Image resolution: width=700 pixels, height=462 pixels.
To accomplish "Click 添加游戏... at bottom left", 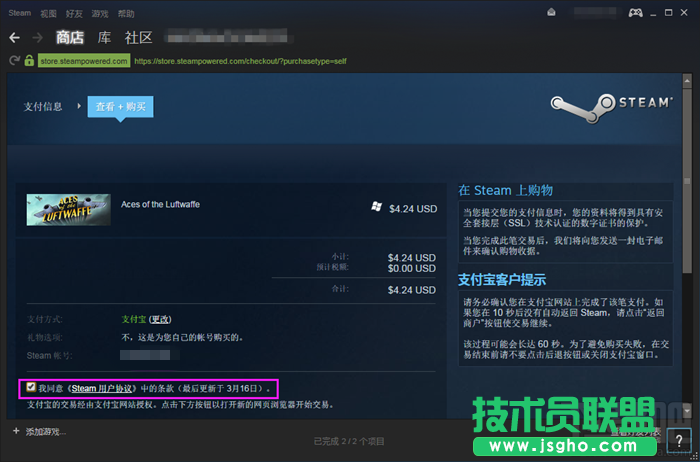I will 46,432.
